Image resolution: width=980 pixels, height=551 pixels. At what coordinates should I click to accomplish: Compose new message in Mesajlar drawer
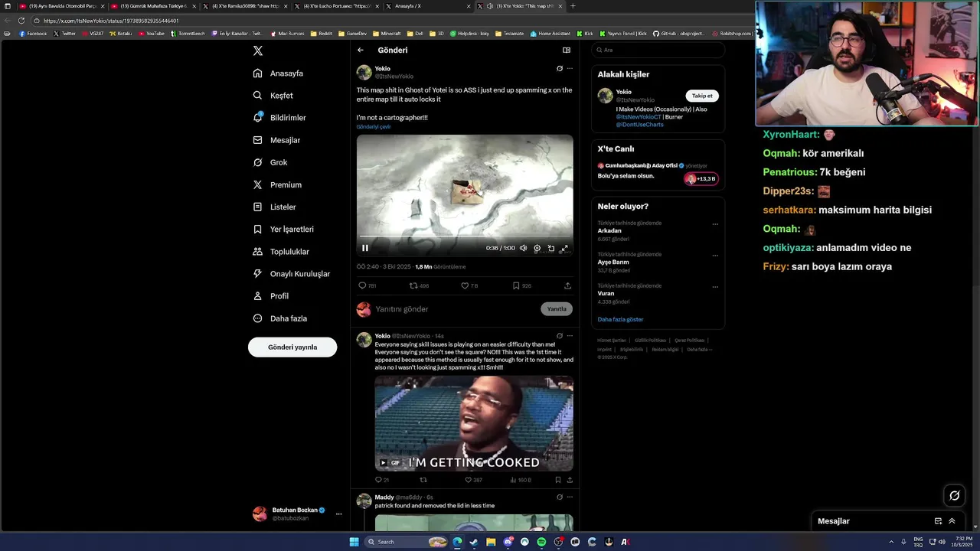pyautogui.click(x=938, y=521)
